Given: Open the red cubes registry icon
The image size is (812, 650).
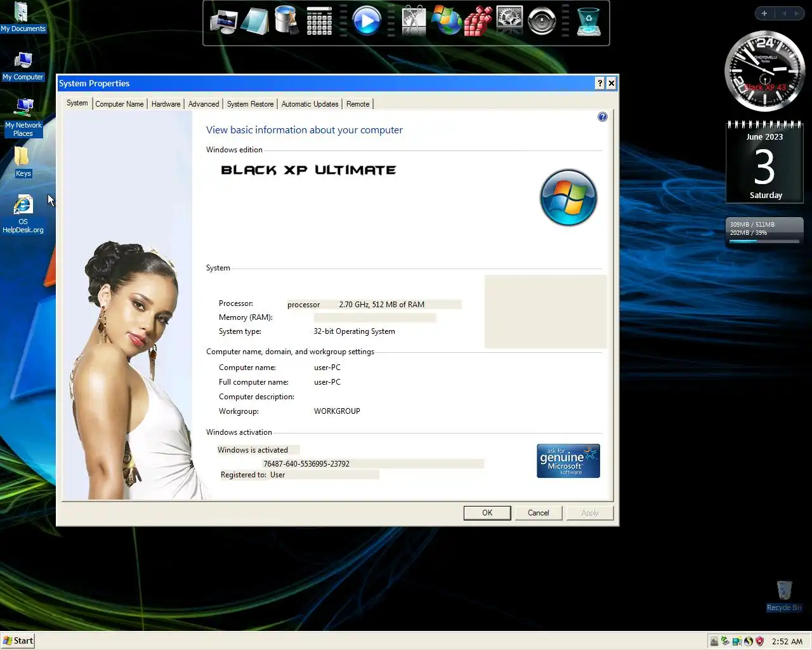Looking at the screenshot, I should point(478,22).
